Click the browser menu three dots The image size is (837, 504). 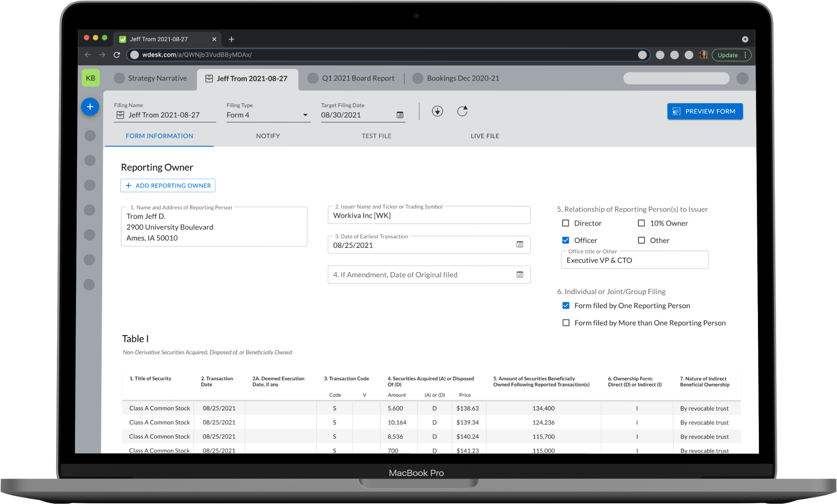[745, 55]
